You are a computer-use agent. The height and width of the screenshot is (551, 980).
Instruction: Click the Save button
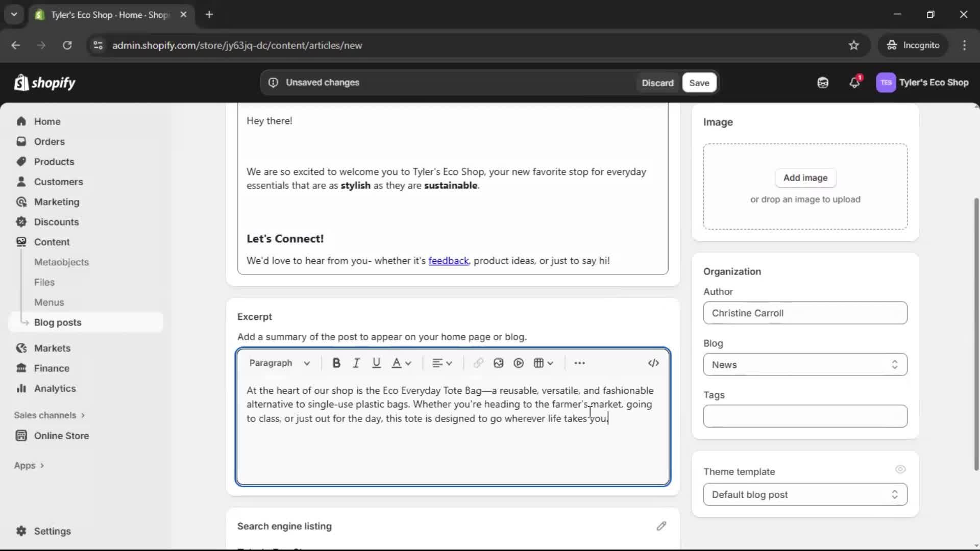(698, 82)
